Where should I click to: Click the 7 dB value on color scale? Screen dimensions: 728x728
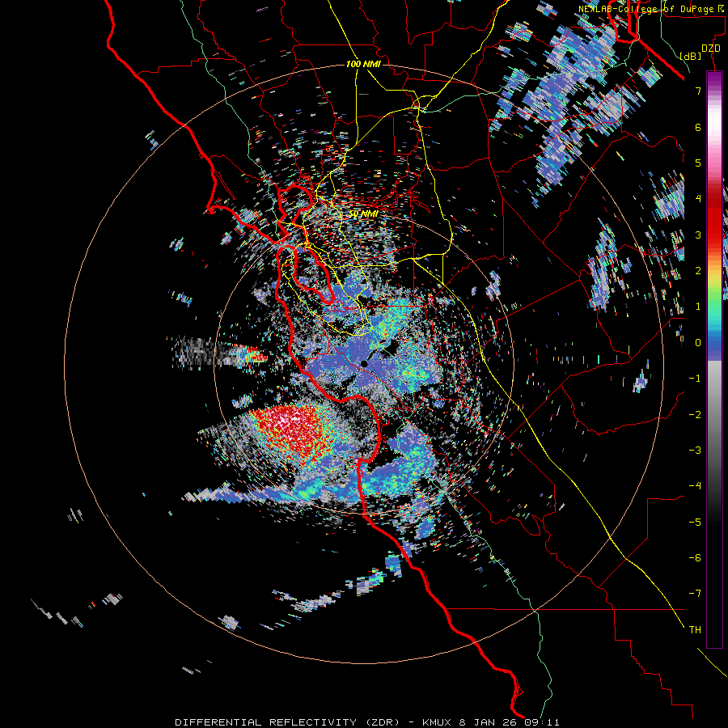pos(698,91)
